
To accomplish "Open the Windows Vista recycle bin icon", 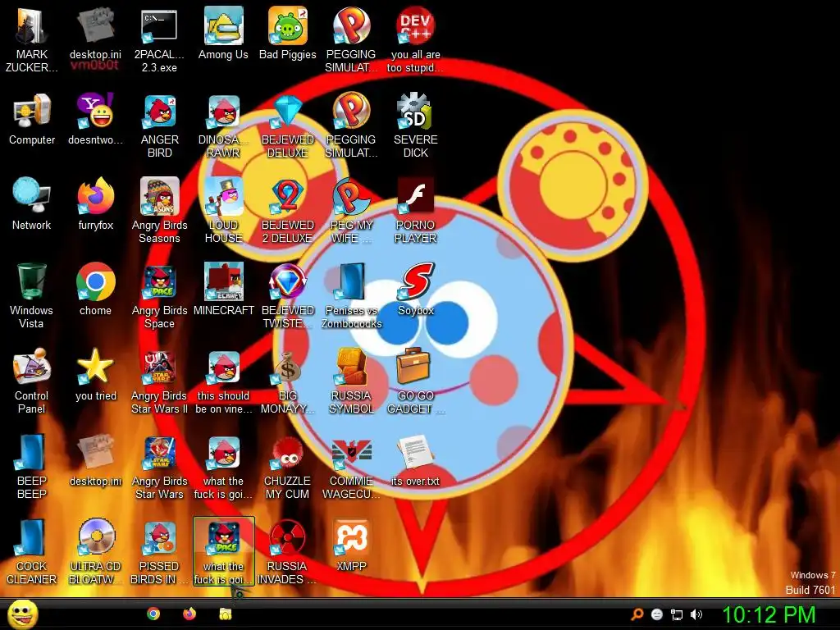I will tap(32, 295).
